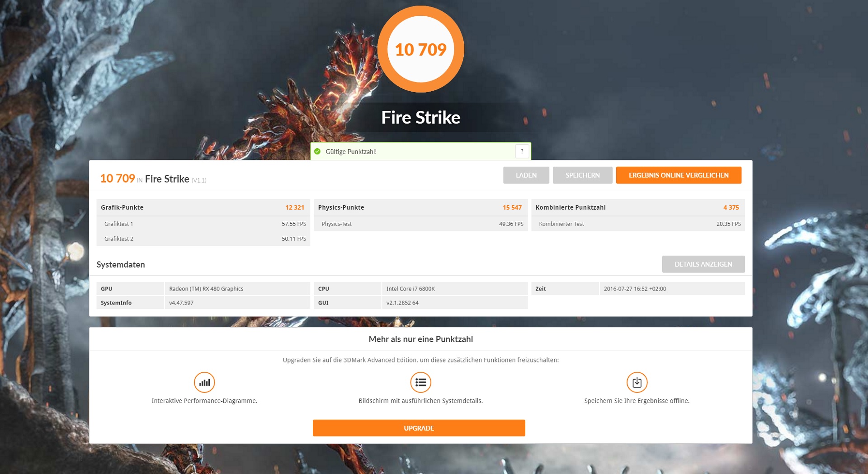Click the SPEICHERN button
This screenshot has width=868, height=474.
tap(582, 175)
